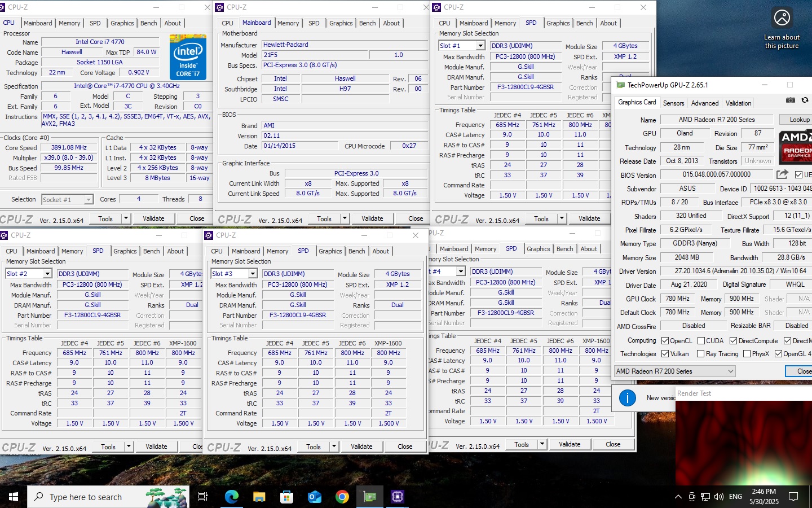
Task: Click Close in the Slot #3 CPU-Z window
Action: coord(405,446)
